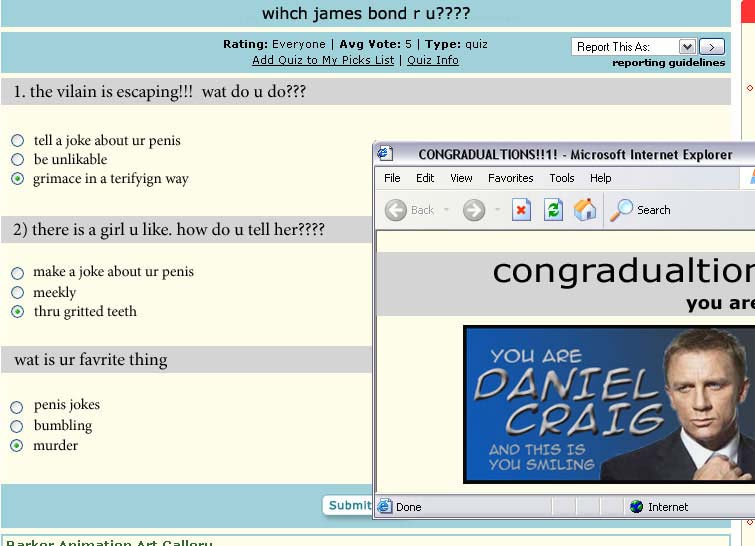Screen dimensions: 755x546
Task: Click the Barker Animation Art Gallery link
Action: (109, 542)
